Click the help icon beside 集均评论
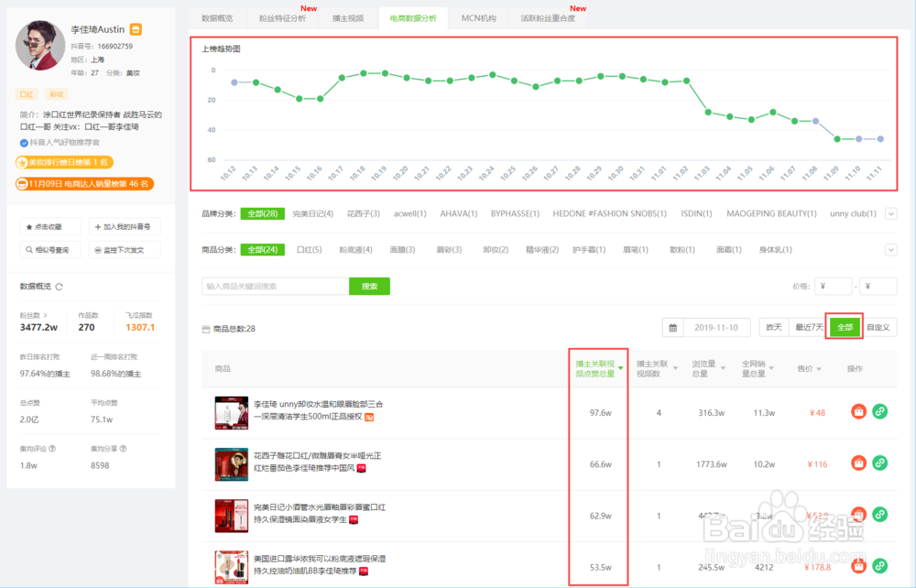 [52, 449]
